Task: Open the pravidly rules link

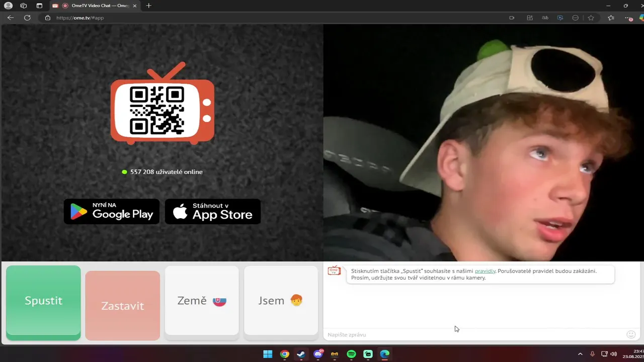Action: click(485, 271)
